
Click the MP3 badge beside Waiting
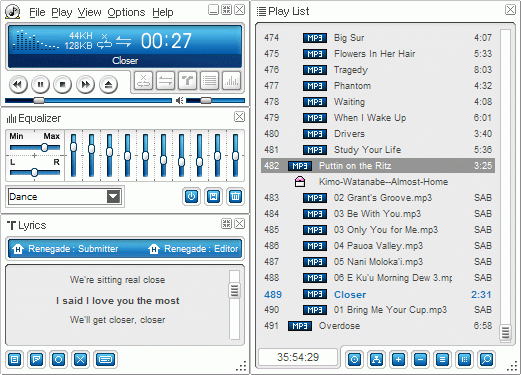(x=315, y=102)
